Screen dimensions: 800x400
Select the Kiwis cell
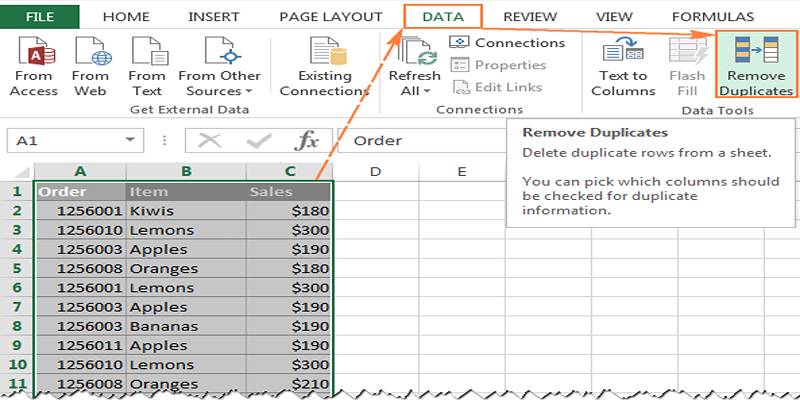tap(186, 211)
